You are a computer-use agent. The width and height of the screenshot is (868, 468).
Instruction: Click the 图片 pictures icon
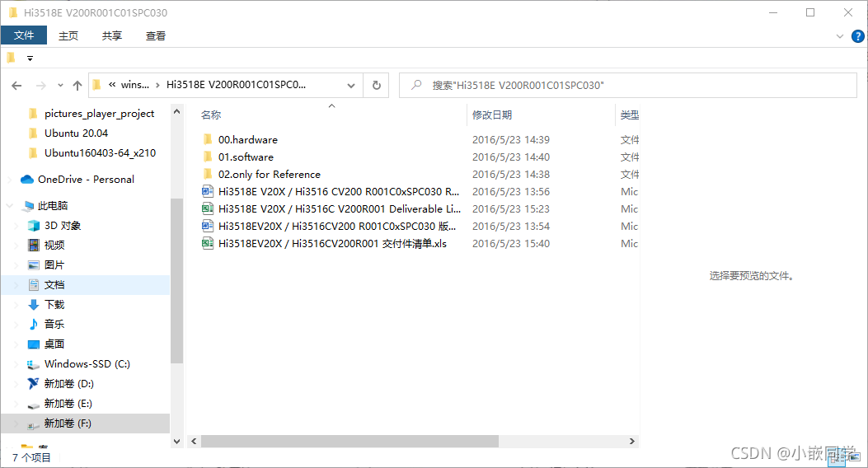point(34,265)
